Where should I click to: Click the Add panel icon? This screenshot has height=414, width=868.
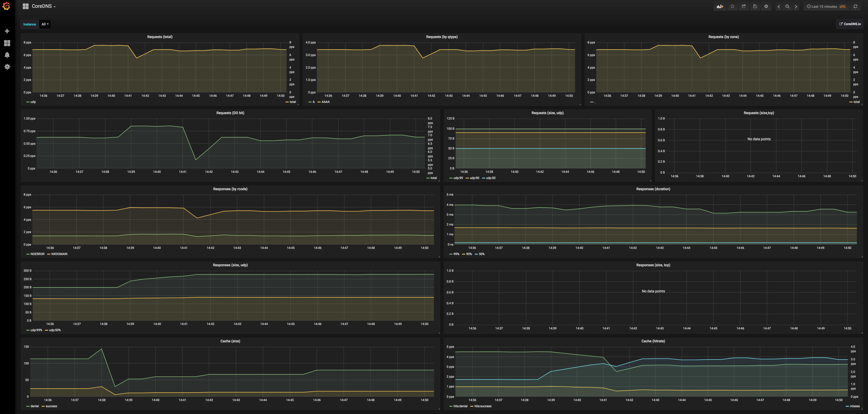[x=720, y=6]
